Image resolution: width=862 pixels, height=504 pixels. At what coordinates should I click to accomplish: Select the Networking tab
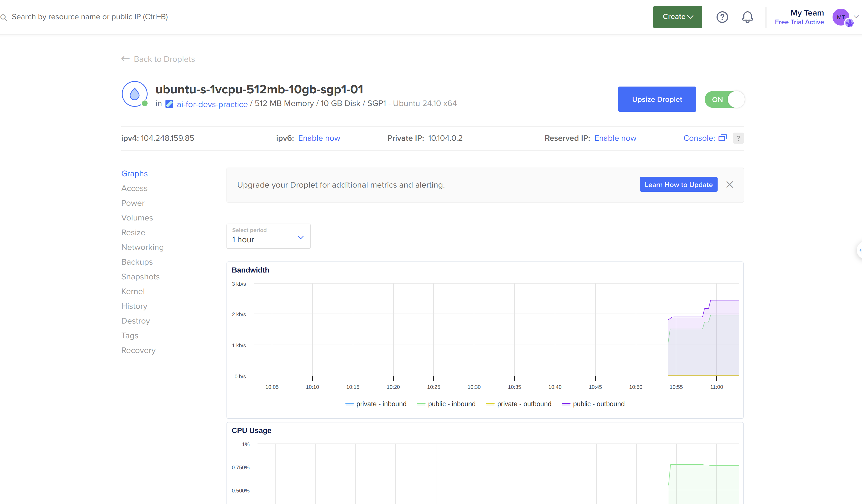pyautogui.click(x=142, y=247)
